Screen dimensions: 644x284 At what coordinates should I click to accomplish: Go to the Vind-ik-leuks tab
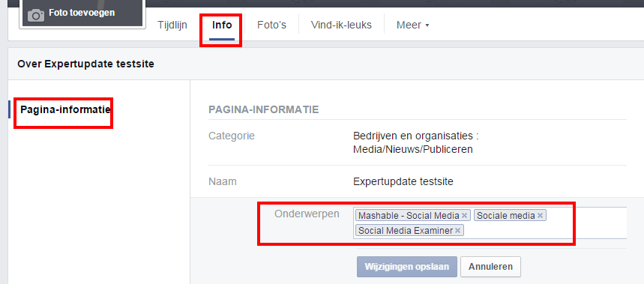coord(341,25)
